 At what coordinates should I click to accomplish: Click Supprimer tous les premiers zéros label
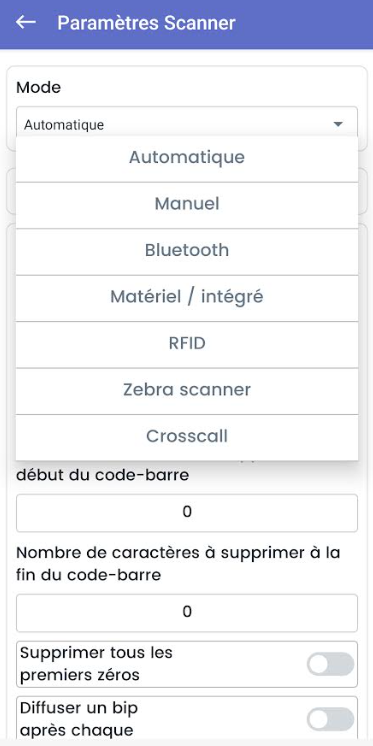coord(96,664)
